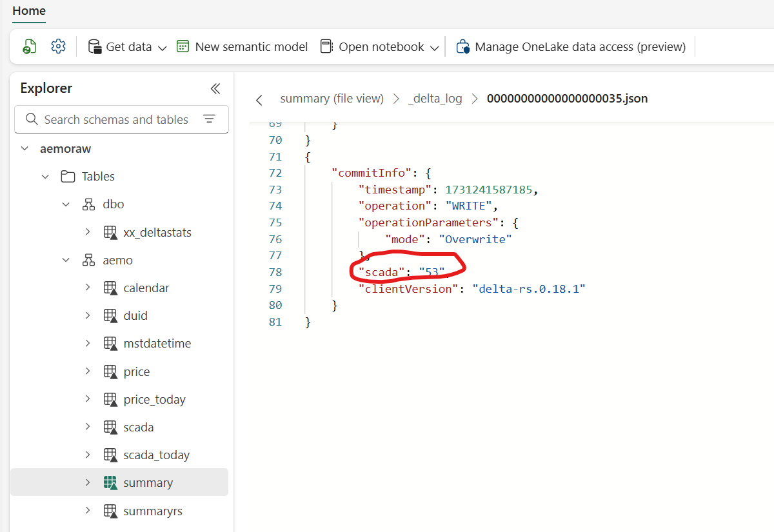The image size is (774, 532).
Task: Select the Home ribbon tab
Action: coord(29,11)
